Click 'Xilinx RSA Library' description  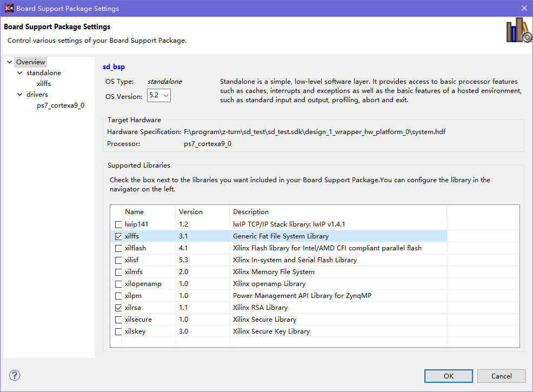[x=260, y=308]
